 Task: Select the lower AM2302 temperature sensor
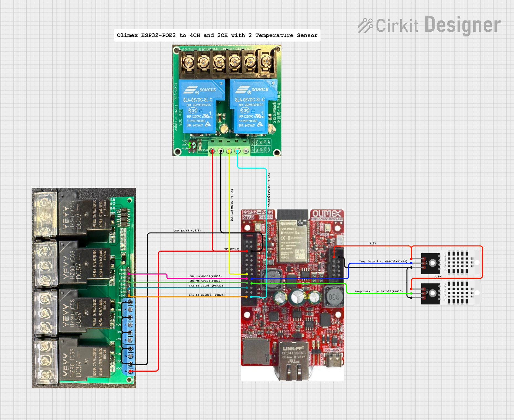pos(451,293)
